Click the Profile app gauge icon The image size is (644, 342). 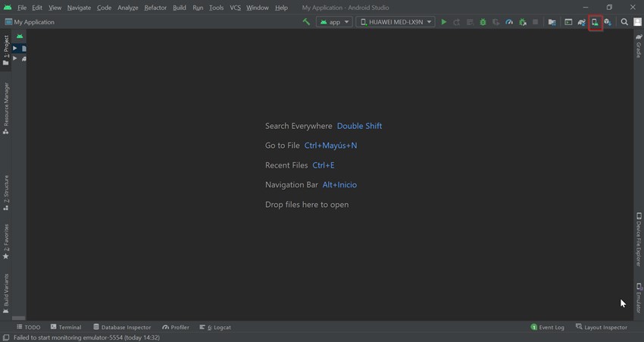(x=509, y=22)
